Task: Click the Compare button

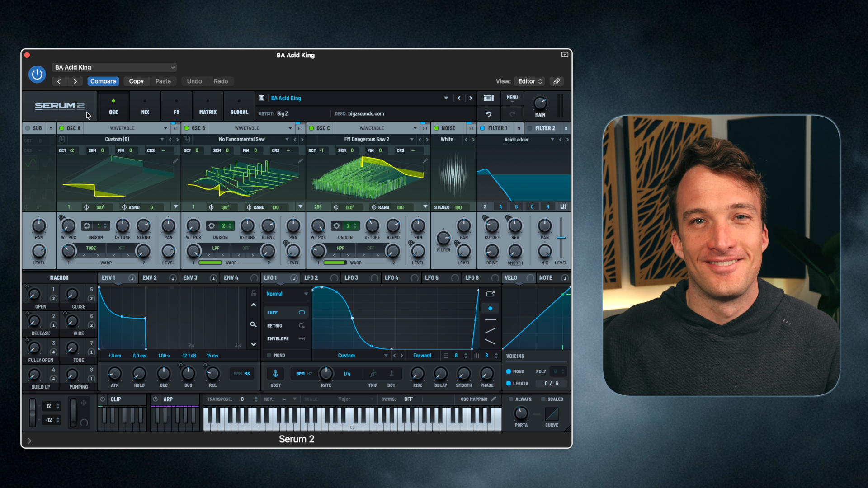Action: [x=103, y=81]
